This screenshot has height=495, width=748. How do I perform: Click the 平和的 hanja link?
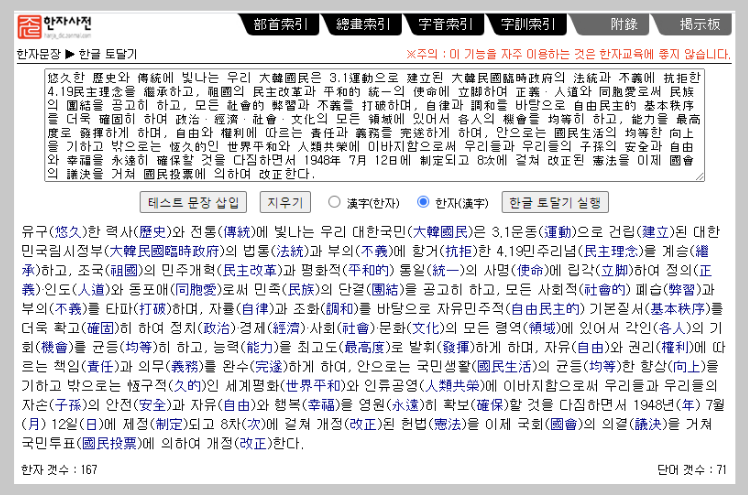[368, 270]
